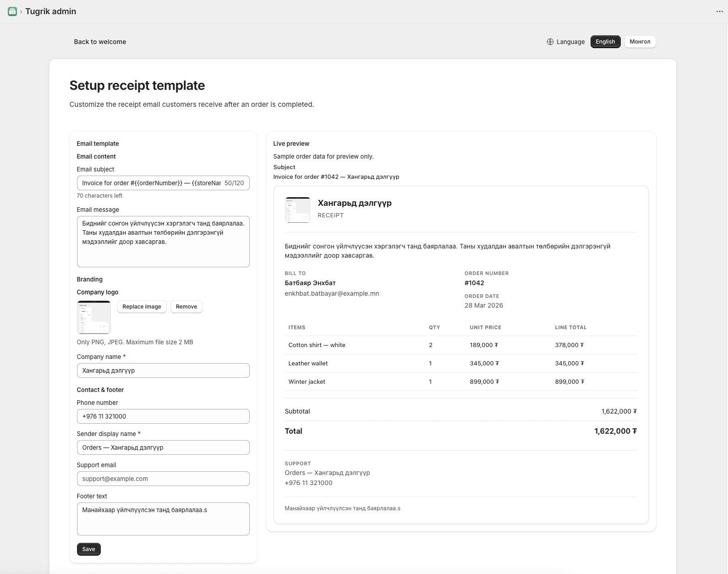Click 'Sample order data for preview only' text
The width and height of the screenshot is (728, 574).
323,156
